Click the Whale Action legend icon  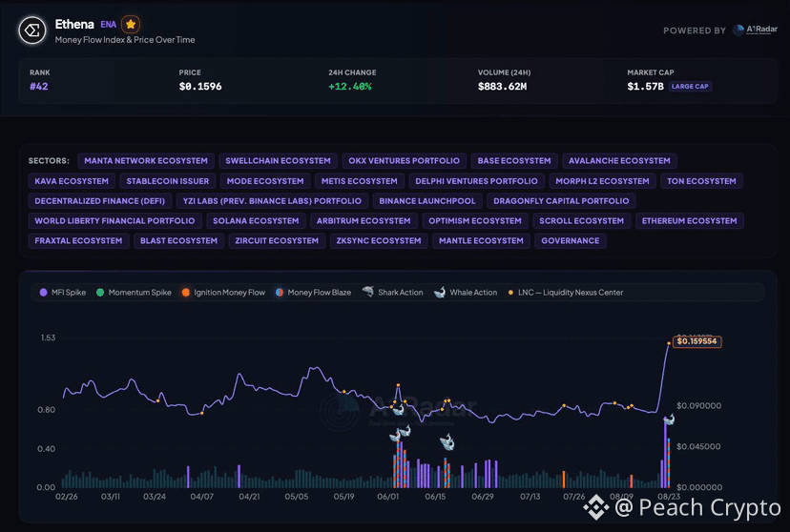(x=440, y=293)
